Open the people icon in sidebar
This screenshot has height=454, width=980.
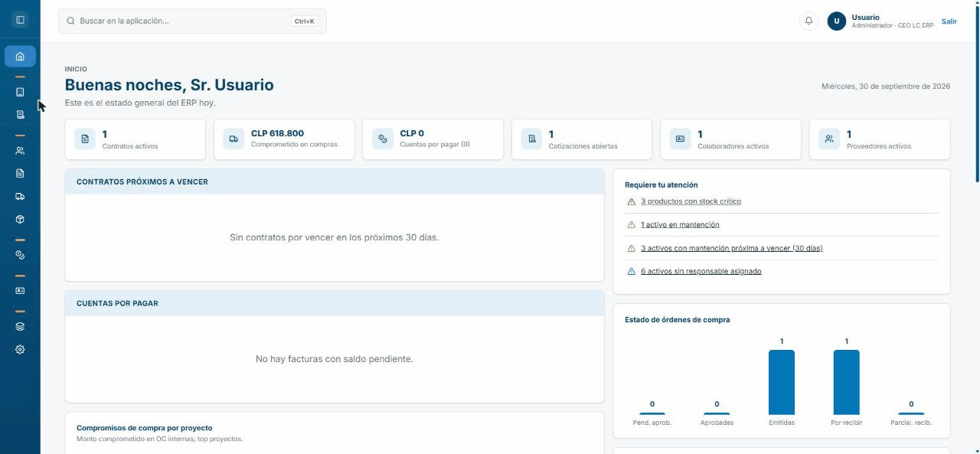coord(20,151)
